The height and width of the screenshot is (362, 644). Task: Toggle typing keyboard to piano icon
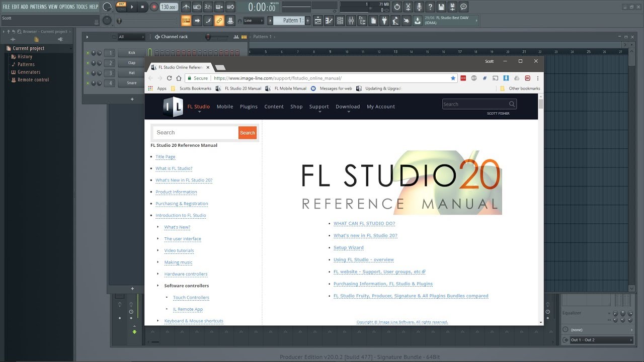coord(186,21)
